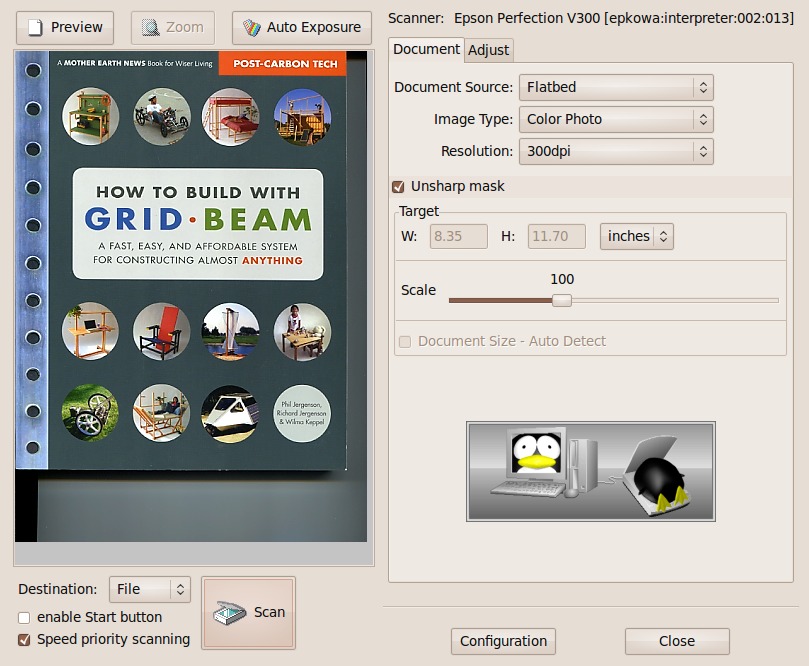
Task: Enable the Start button checkbox
Action: [x=25, y=618]
